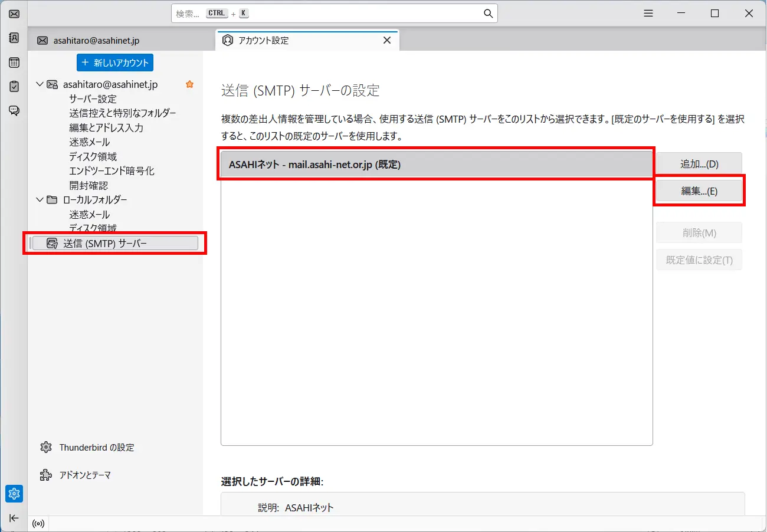Open the 編集...(E) button to edit SMTP server
Image resolution: width=767 pixels, height=532 pixels.
click(699, 190)
